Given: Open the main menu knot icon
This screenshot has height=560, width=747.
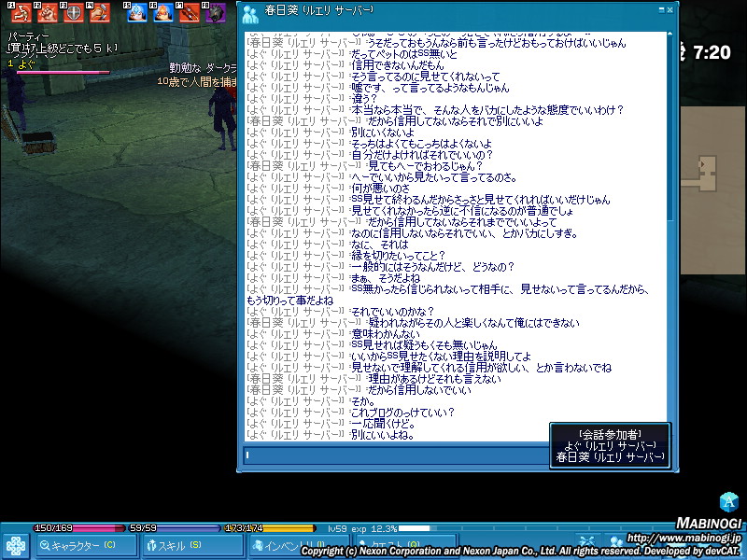Looking at the screenshot, I should (15, 546).
